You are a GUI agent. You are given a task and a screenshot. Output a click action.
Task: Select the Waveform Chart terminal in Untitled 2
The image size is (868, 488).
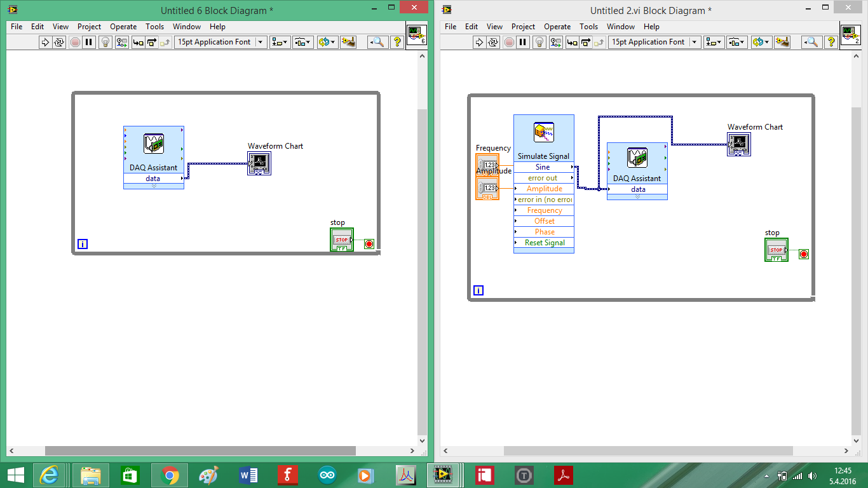tap(739, 145)
